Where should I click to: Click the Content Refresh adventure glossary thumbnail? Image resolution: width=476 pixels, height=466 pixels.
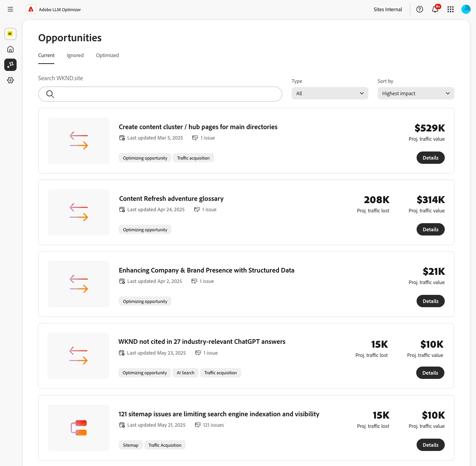pyautogui.click(x=79, y=212)
